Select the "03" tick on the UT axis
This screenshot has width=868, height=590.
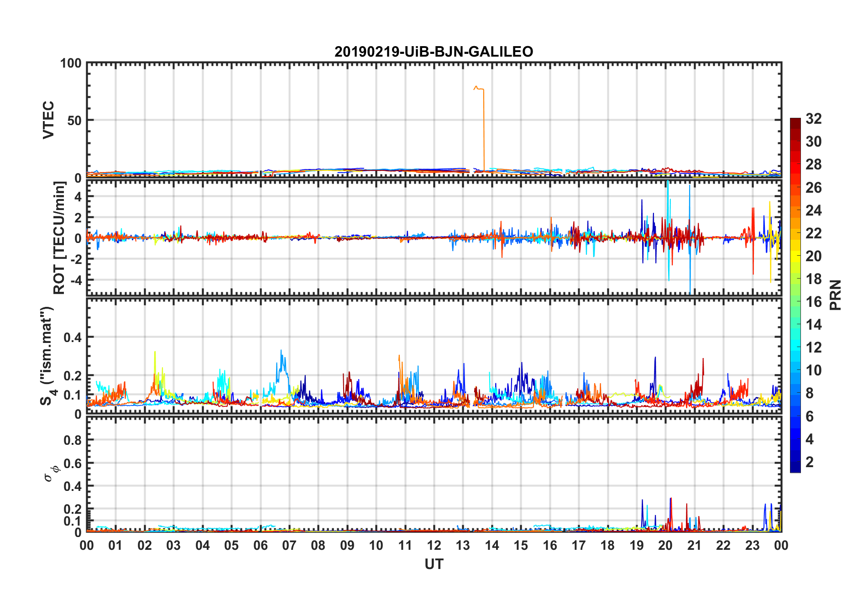coord(173,546)
